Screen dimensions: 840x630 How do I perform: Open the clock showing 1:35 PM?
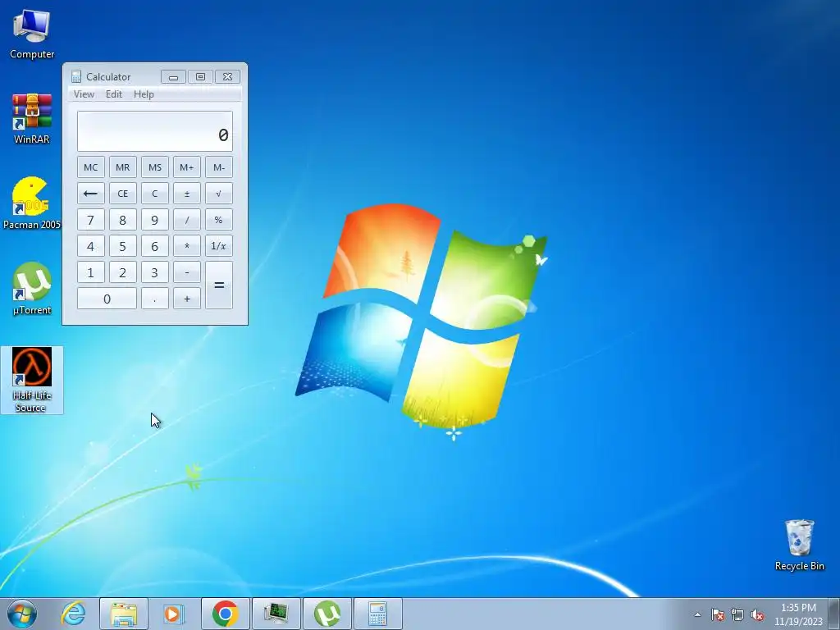tap(798, 614)
